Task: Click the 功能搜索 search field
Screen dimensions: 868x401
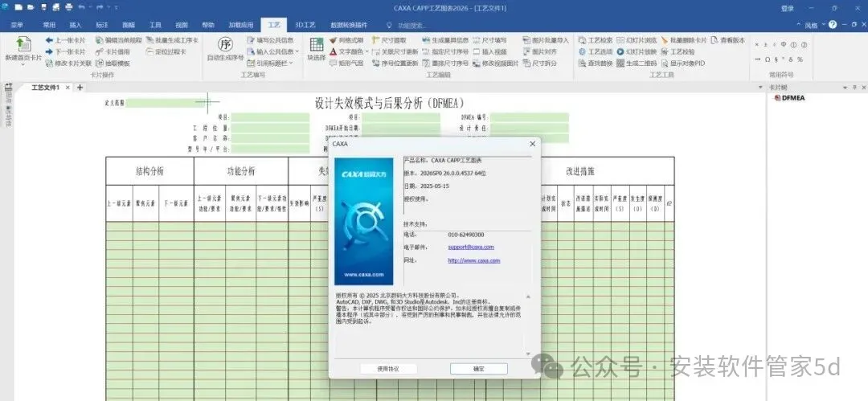Action: click(411, 26)
